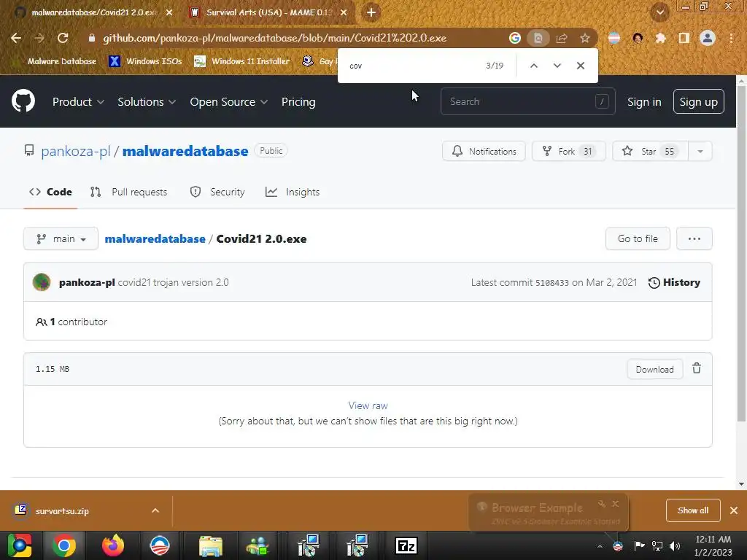Click the browser address bar URL

[274, 38]
